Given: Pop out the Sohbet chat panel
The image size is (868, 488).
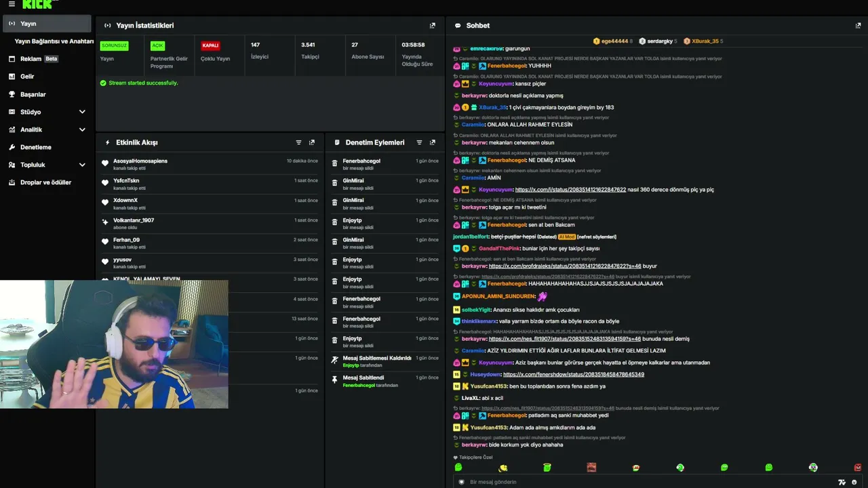Looking at the screenshot, I should [x=858, y=26].
